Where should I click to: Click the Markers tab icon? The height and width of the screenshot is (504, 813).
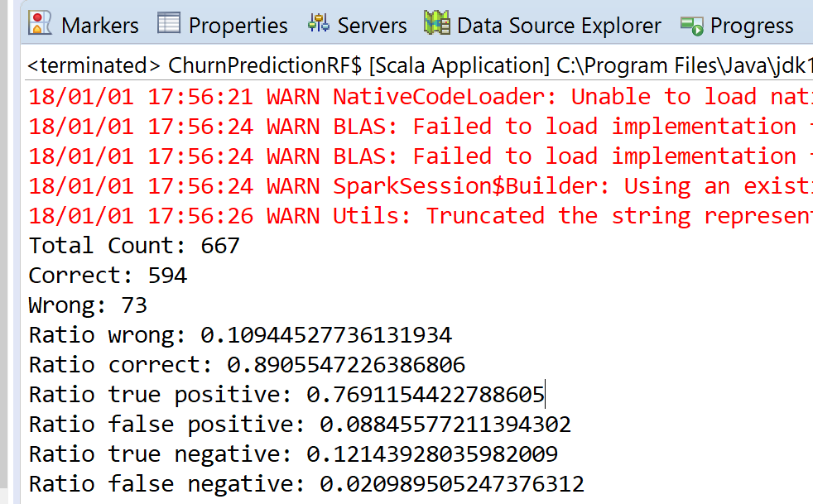click(40, 24)
